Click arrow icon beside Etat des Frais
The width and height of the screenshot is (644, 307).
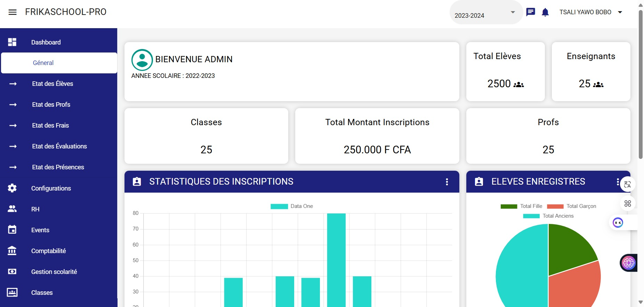13,126
